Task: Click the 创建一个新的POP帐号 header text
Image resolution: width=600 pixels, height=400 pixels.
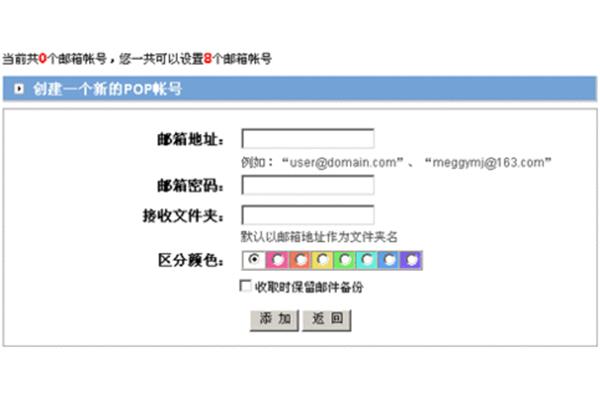Action: point(107,89)
